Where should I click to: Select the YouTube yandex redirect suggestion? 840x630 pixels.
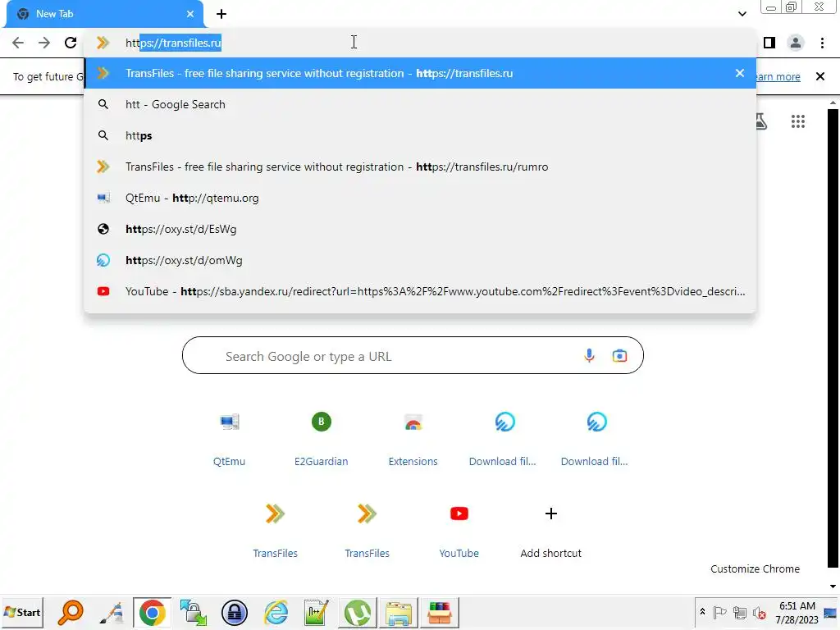[x=420, y=291]
